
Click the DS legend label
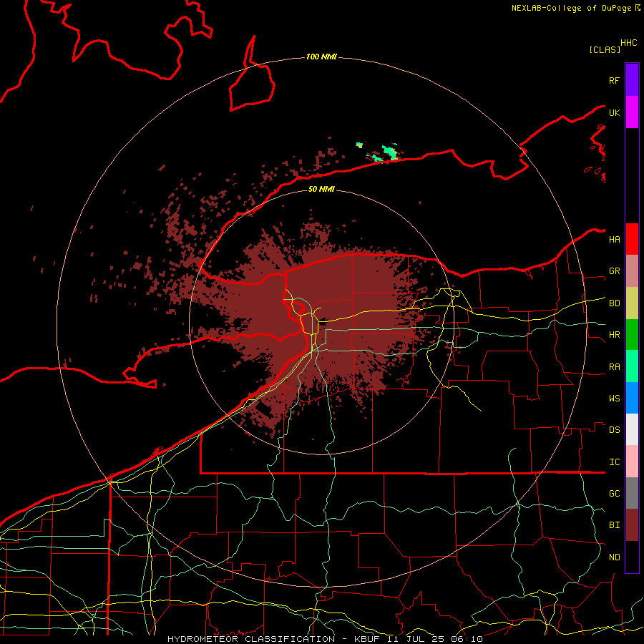tap(614, 430)
